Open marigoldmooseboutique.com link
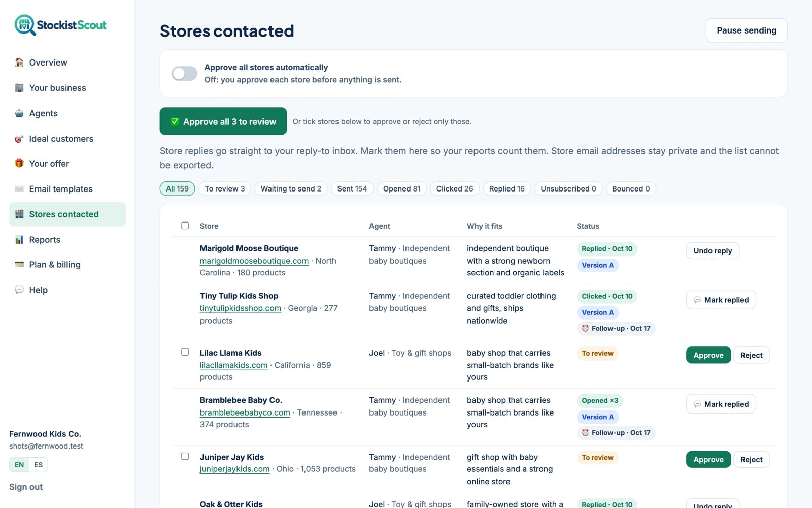The image size is (812, 508). 254,261
